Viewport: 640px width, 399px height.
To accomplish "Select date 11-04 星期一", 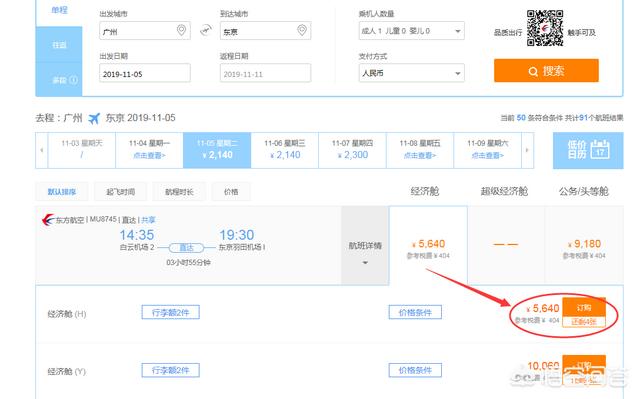I will click(x=149, y=150).
